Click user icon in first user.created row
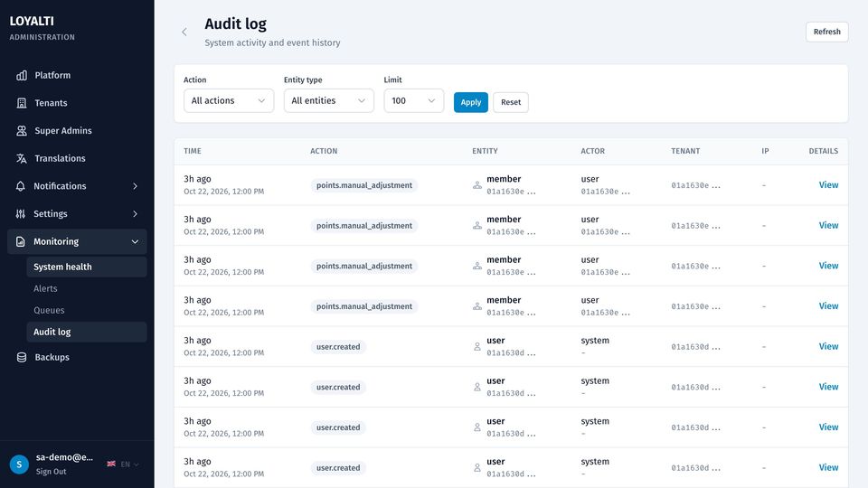 pos(477,347)
